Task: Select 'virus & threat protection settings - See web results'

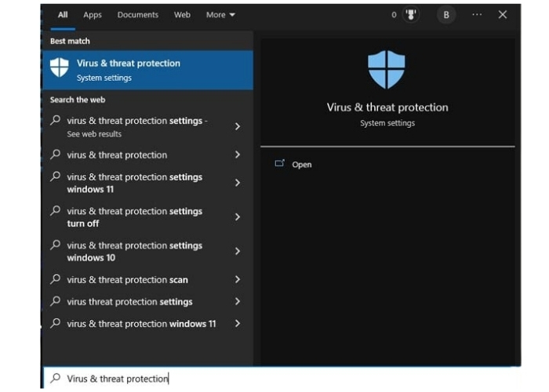Action: click(147, 127)
